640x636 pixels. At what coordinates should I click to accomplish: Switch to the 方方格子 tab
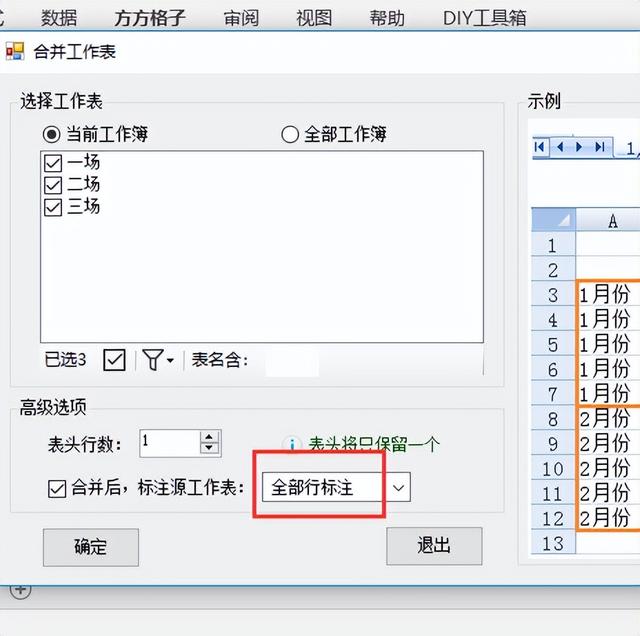coord(150,18)
